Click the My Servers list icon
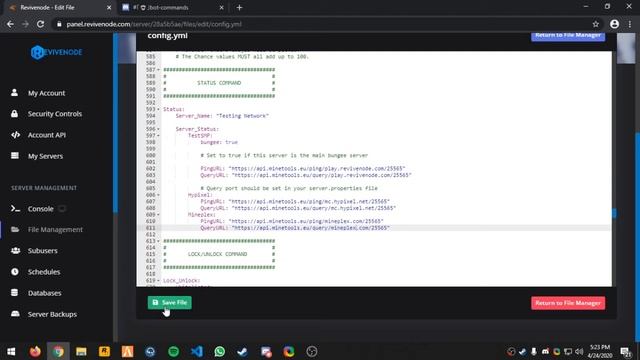The height and width of the screenshot is (360, 640). coord(15,156)
